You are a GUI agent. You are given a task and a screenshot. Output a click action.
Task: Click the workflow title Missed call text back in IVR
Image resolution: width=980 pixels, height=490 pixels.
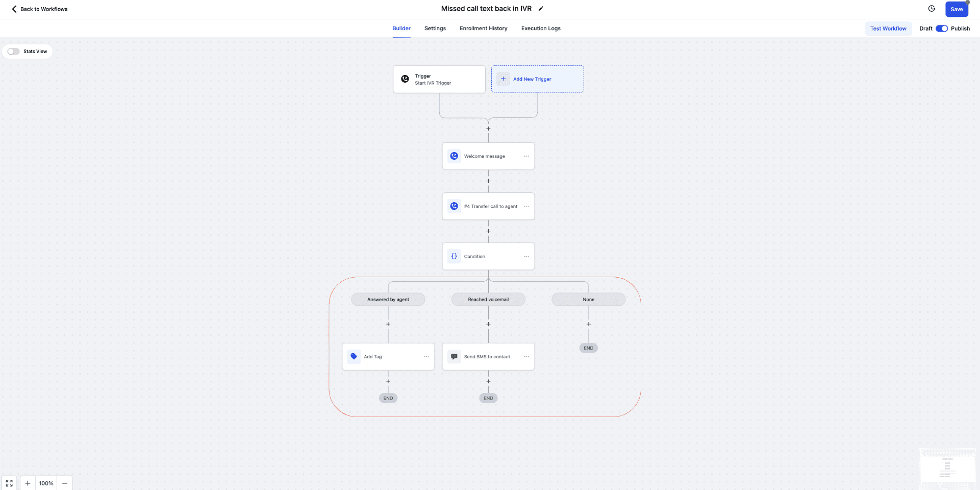[x=486, y=9]
